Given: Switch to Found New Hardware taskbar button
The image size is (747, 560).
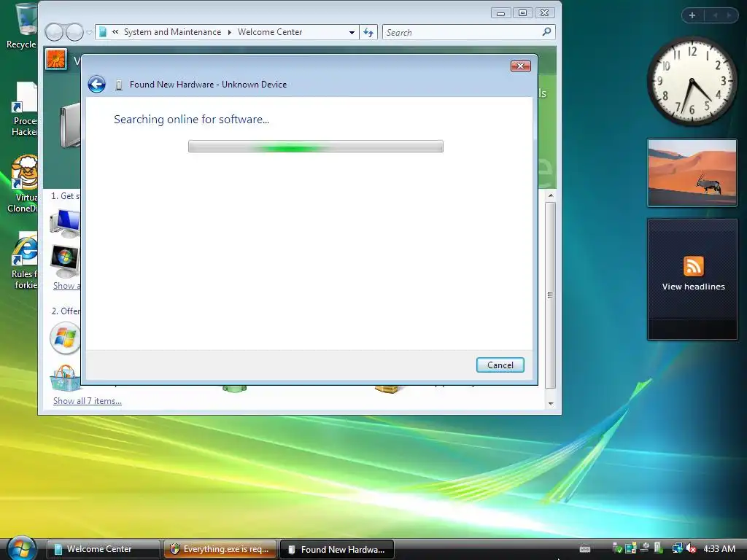Looking at the screenshot, I should tap(337, 549).
